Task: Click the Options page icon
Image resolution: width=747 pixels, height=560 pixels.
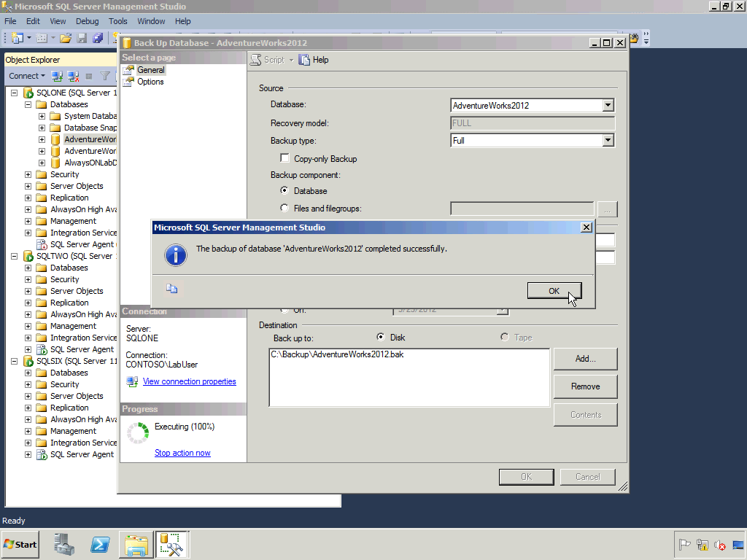Action: (128, 82)
